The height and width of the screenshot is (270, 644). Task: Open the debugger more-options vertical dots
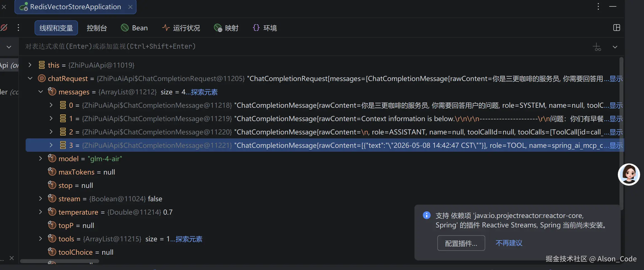coord(18,28)
